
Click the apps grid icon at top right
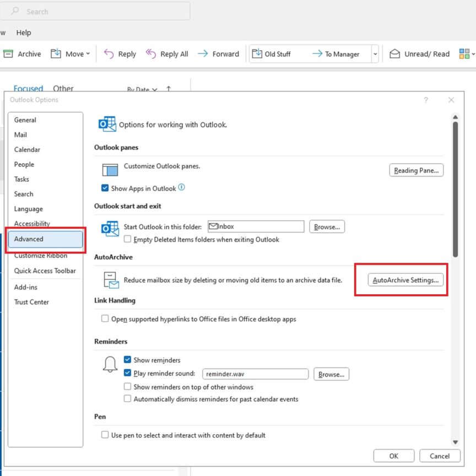pos(466,53)
